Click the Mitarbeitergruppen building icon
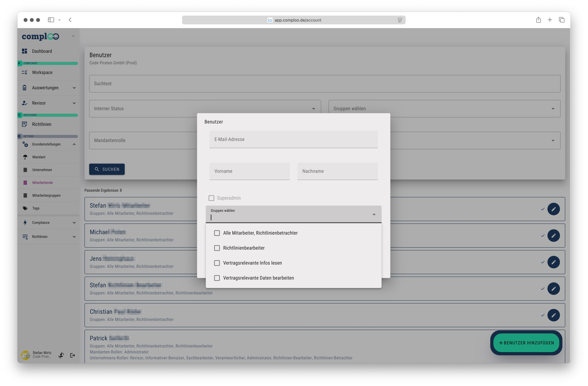The image size is (588, 386). 25,195
